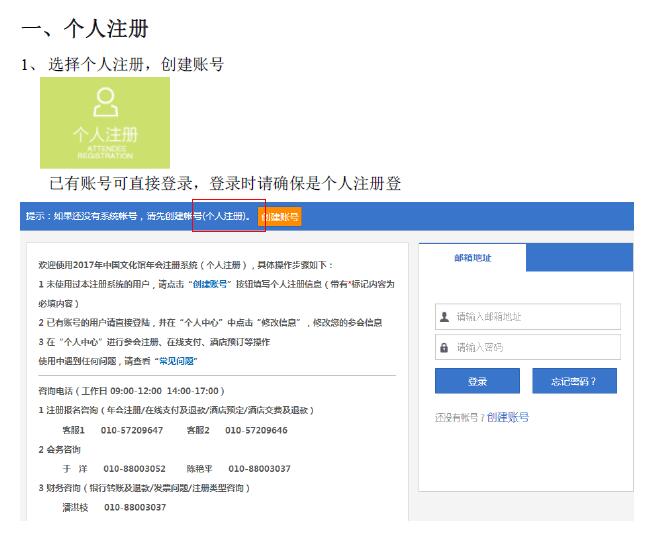Click the user icon in the email field

444,317
